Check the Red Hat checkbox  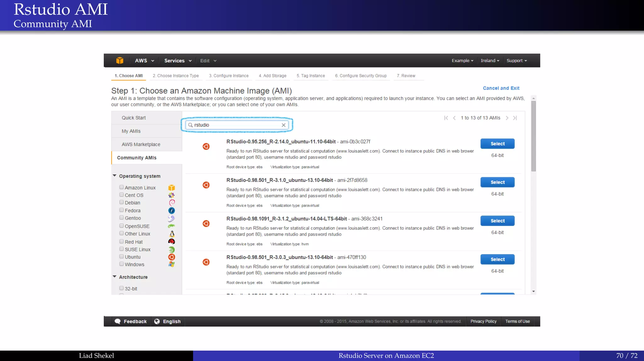[x=121, y=241]
